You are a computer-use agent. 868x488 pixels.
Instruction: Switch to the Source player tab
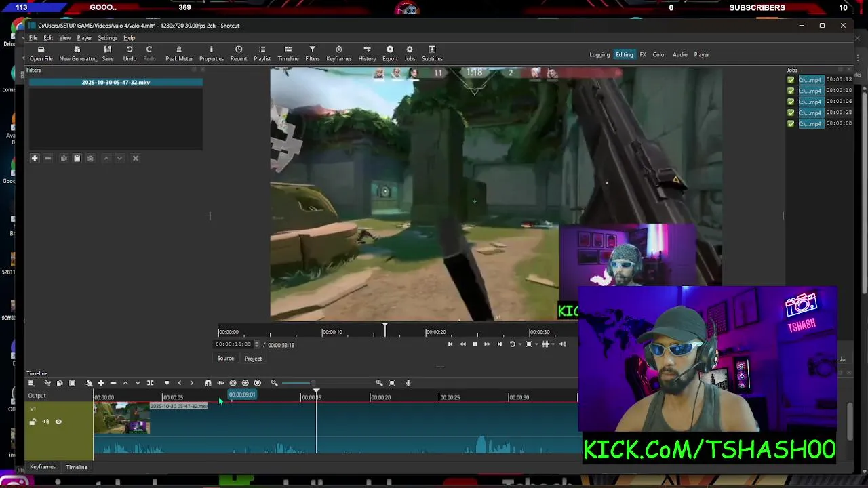[x=226, y=359]
